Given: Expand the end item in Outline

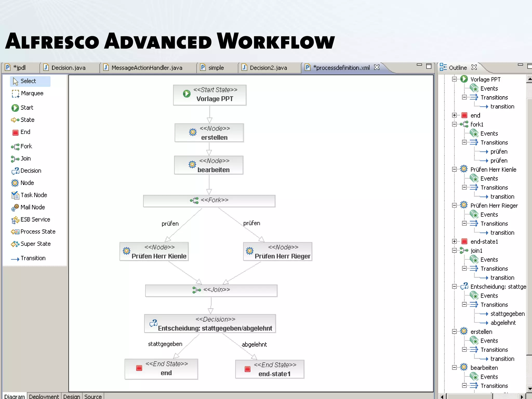Looking at the screenshot, I should [x=454, y=115].
